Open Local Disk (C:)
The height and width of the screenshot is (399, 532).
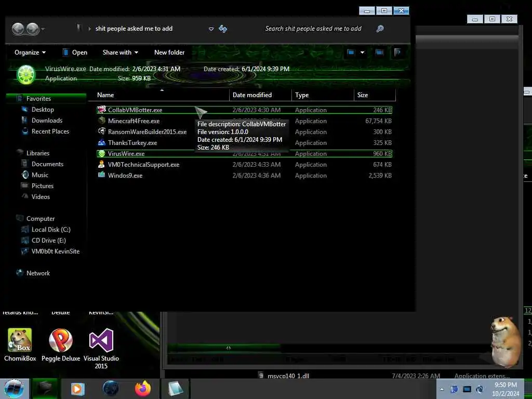(51, 230)
